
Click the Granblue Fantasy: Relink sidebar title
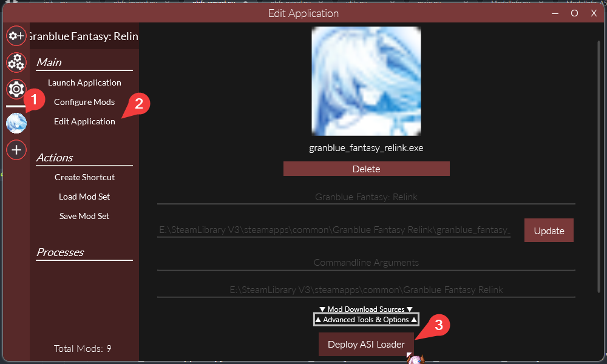pyautogui.click(x=84, y=36)
